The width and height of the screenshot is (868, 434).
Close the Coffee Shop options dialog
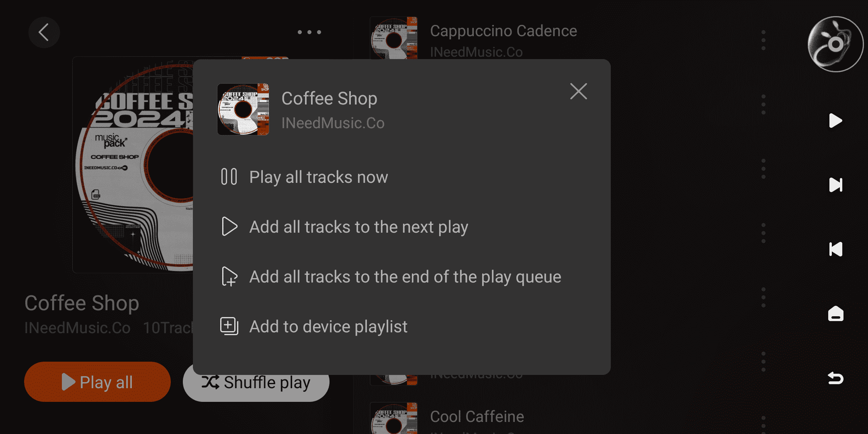click(578, 91)
